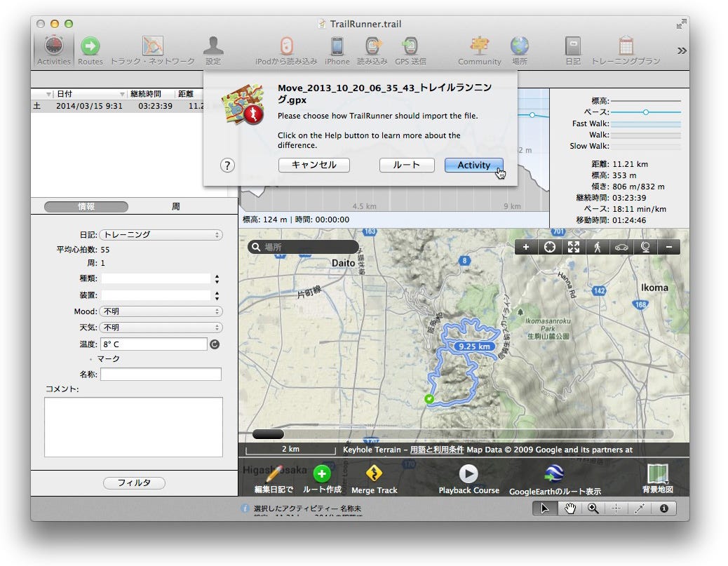Viewport: 728px width, 566px height.
Task: Click the 温度 temperature field
Action: (154, 344)
